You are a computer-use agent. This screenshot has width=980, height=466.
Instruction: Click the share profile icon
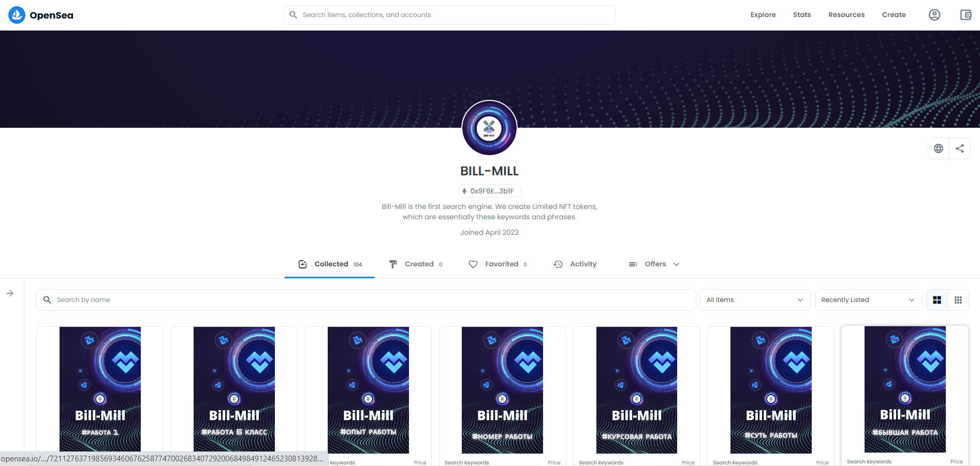[x=960, y=148]
